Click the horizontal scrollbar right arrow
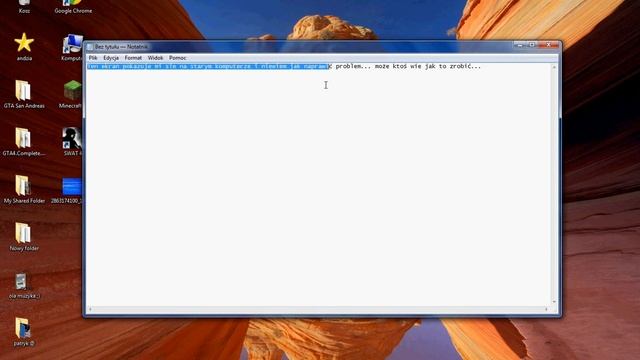Image resolution: width=640 pixels, height=360 pixels. (x=547, y=309)
